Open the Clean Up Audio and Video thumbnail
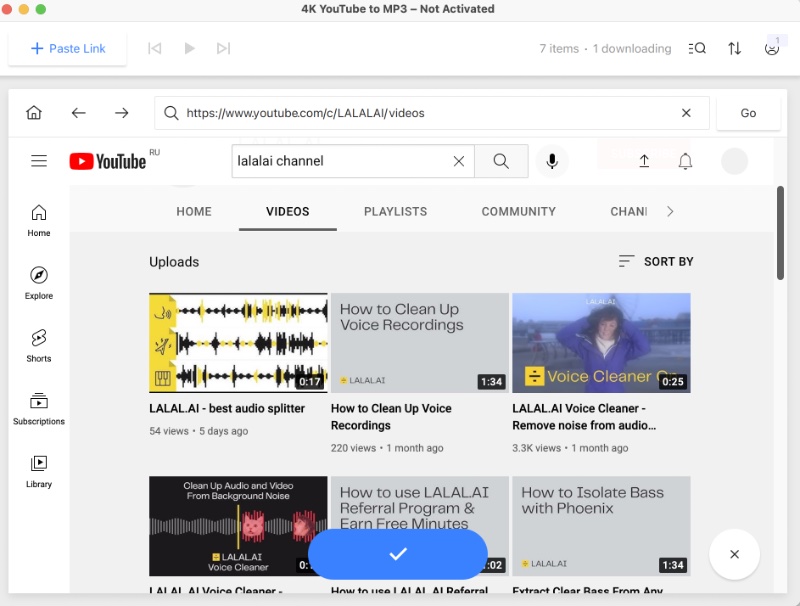Image resolution: width=800 pixels, height=606 pixels. click(x=238, y=526)
